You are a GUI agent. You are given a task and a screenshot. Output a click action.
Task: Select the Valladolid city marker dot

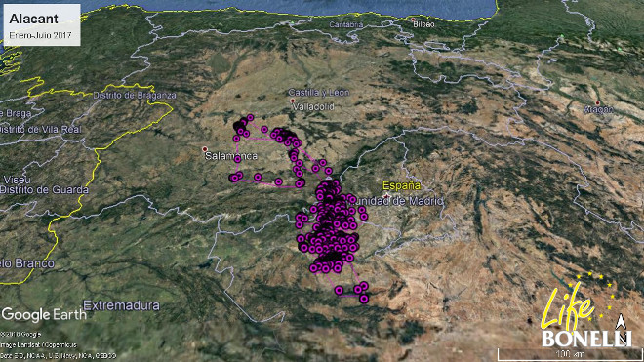[292, 101]
